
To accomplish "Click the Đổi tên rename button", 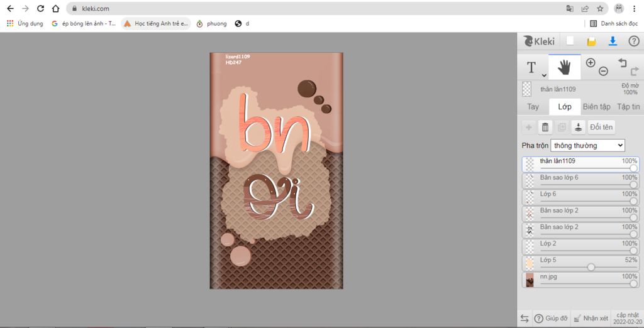I will coord(601,128).
